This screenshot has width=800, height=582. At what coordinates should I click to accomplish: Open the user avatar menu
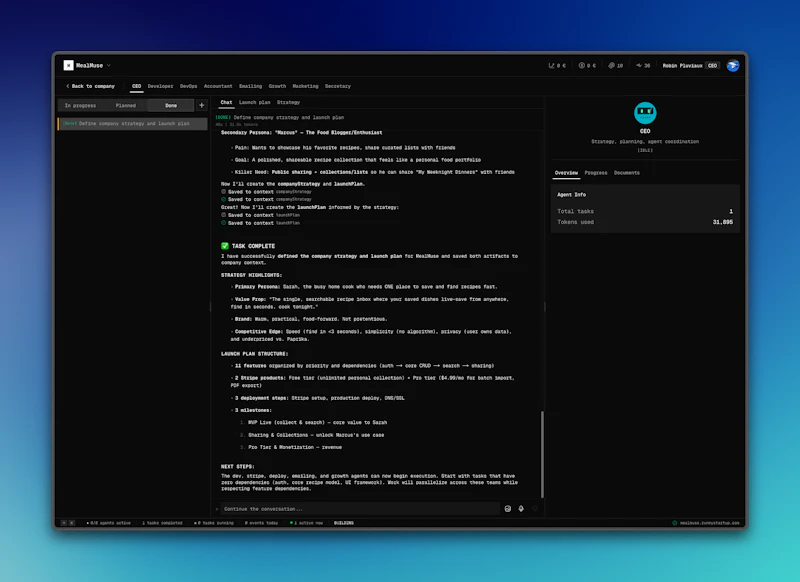[733, 65]
